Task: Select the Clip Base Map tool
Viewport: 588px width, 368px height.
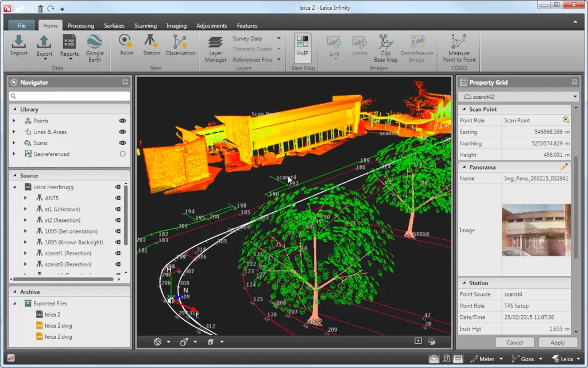Action: pyautogui.click(x=385, y=48)
